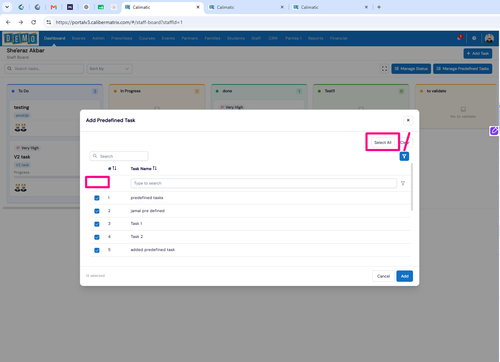Image resolution: width=500 pixels, height=362 pixels.
Task: Click site information icon in address bar
Action: [x=49, y=22]
